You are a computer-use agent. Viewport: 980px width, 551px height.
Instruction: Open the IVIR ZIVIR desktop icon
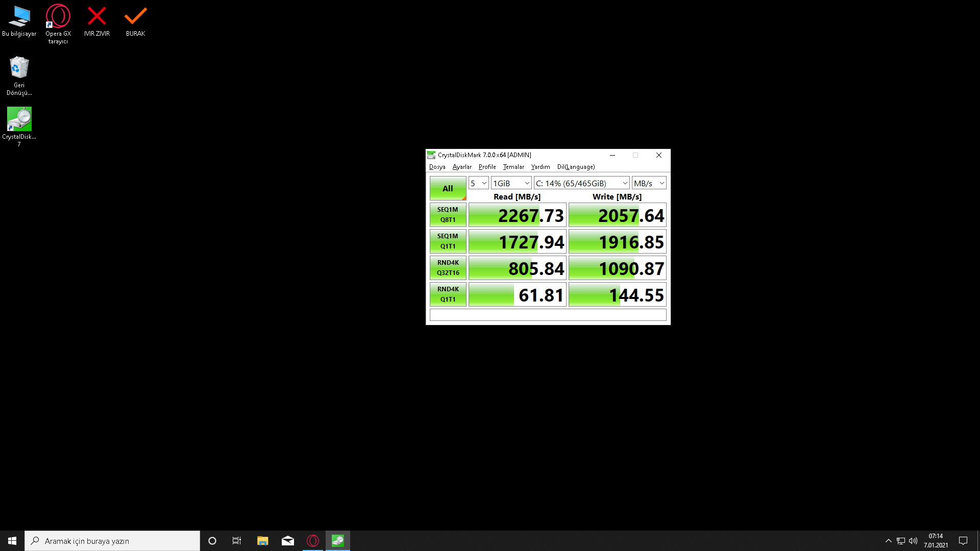point(96,16)
